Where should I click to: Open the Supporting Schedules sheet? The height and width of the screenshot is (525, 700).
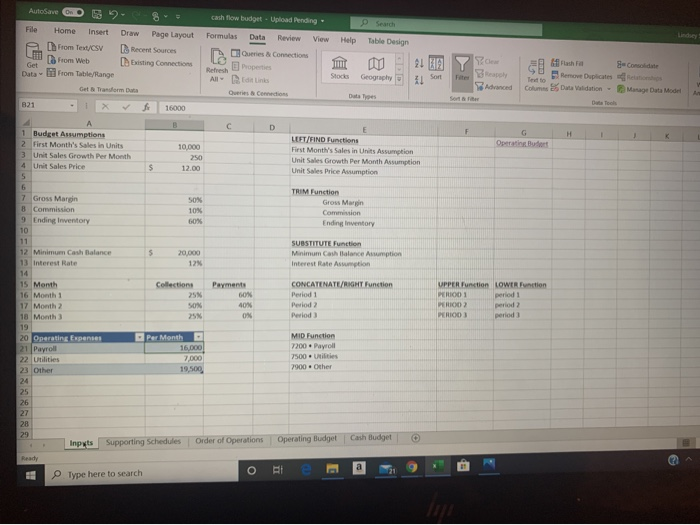point(143,441)
